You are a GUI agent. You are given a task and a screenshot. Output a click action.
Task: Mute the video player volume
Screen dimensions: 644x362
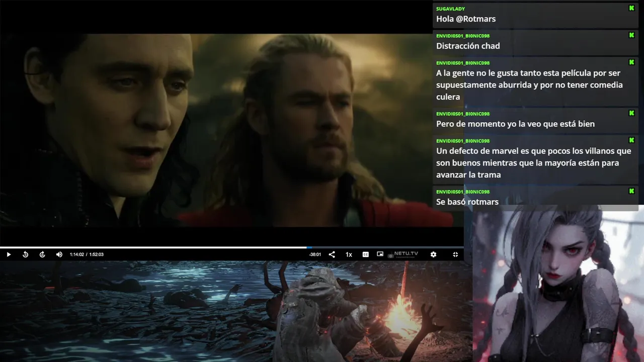click(59, 254)
